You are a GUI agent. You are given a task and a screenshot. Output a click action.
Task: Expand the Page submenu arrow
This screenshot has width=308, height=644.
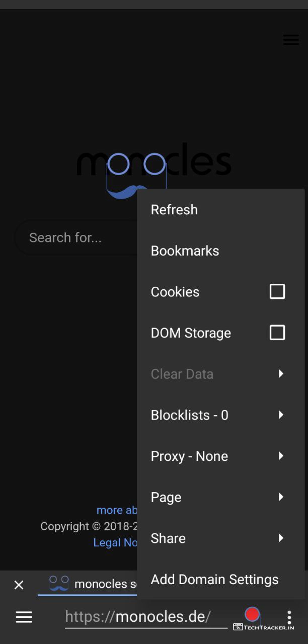(x=281, y=497)
